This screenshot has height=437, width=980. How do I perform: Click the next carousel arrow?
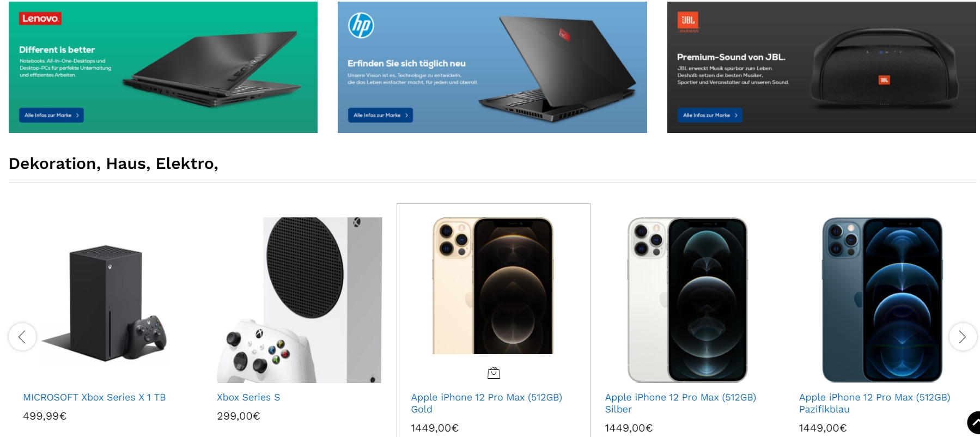coord(963,337)
